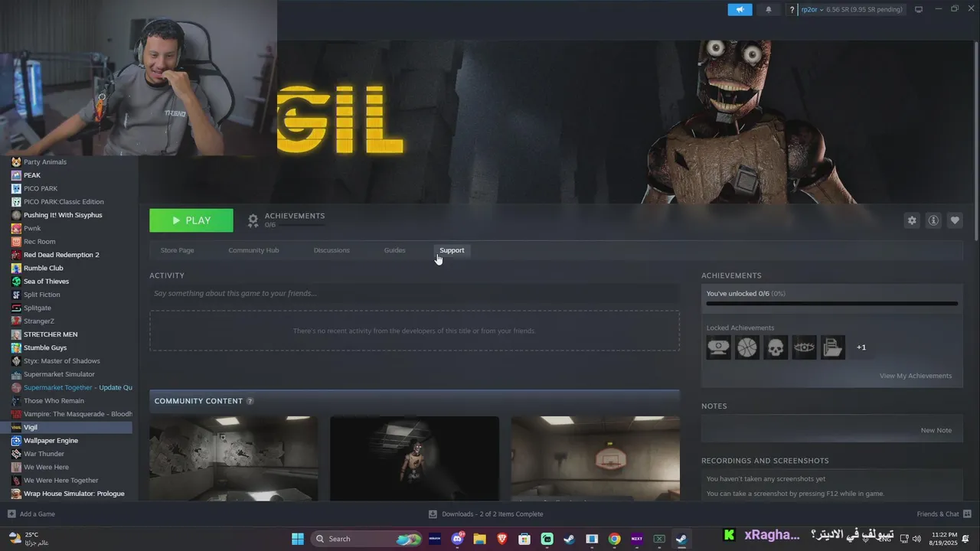Open the Community Hub tab

(x=253, y=250)
